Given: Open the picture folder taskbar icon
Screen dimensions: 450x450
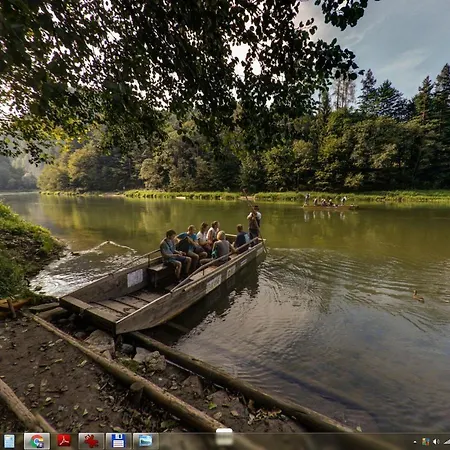Looking at the screenshot, I should click(146, 441).
